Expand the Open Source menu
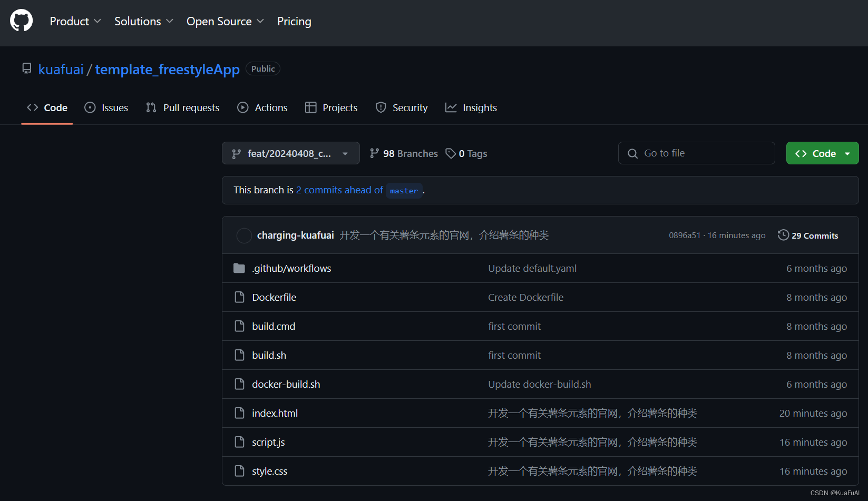The height and width of the screenshot is (501, 868). [x=225, y=21]
